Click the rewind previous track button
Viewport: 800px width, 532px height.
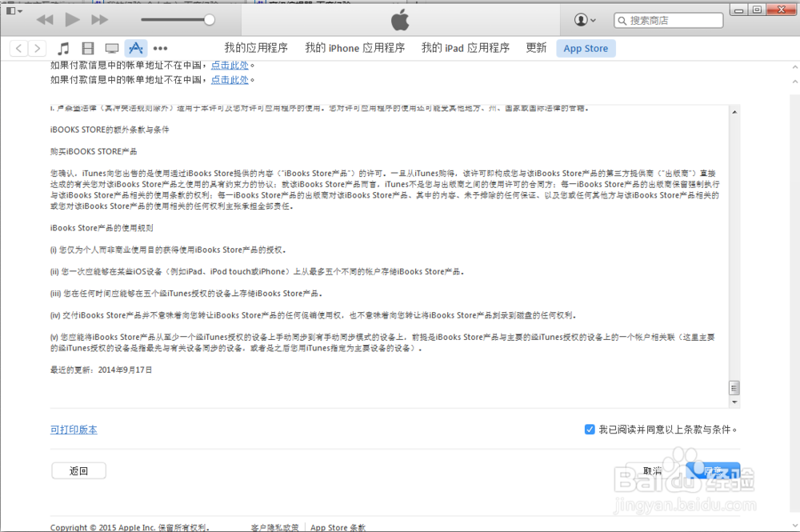(x=45, y=20)
